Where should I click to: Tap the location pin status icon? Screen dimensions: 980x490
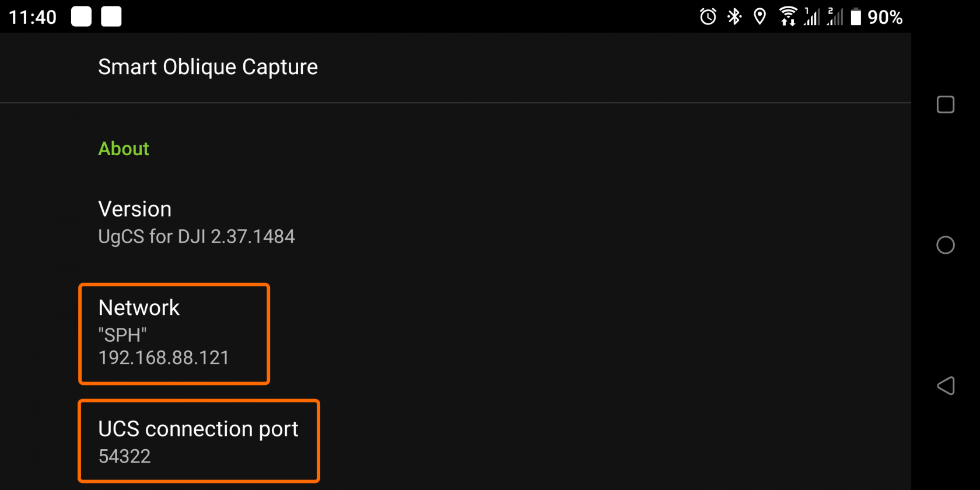click(x=759, y=16)
